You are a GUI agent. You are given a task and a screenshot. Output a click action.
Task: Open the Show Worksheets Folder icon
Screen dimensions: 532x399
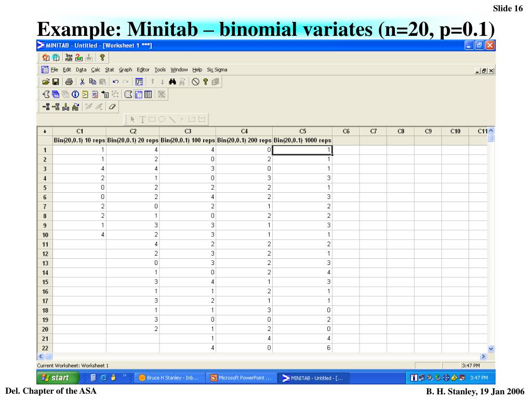click(56, 95)
